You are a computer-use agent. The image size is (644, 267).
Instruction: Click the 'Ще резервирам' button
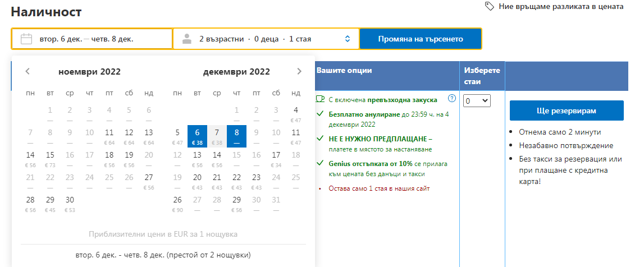[x=567, y=111]
